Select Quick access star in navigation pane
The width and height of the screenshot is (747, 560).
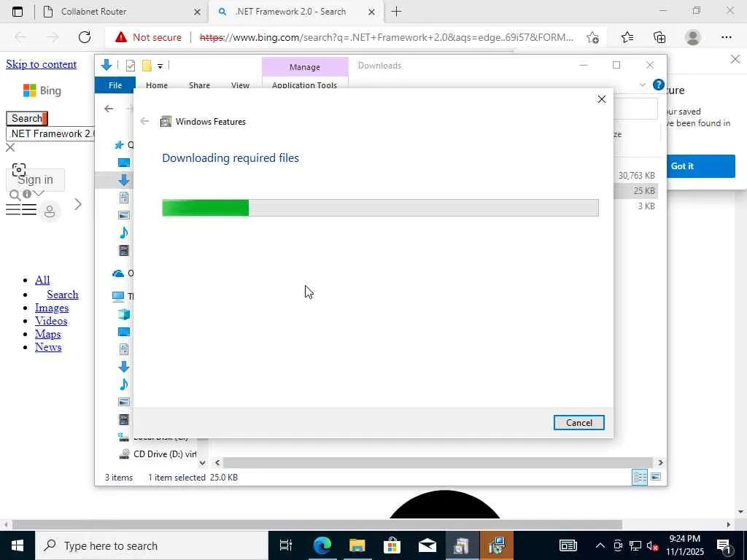pyautogui.click(x=119, y=145)
